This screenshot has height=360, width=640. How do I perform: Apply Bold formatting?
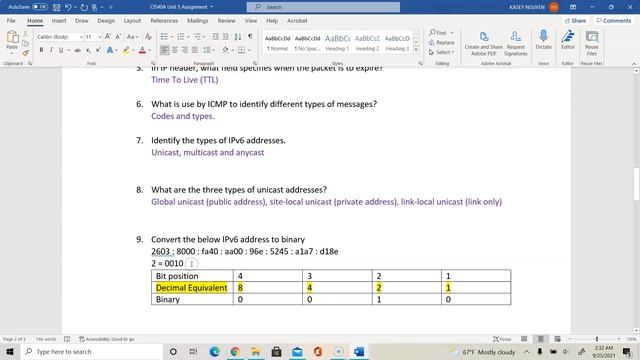[41, 50]
